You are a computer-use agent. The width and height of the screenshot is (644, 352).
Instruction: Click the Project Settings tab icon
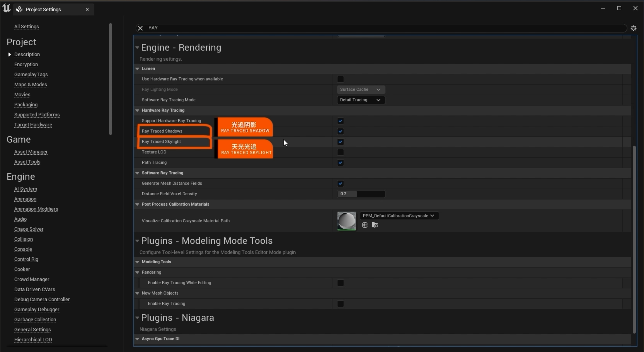(x=19, y=10)
